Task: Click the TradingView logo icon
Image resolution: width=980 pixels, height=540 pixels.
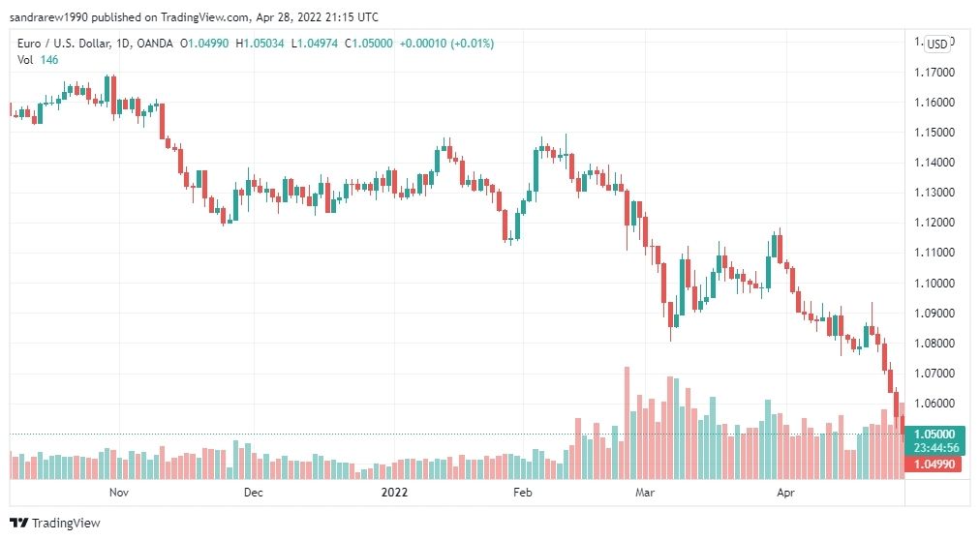Action: point(19,524)
